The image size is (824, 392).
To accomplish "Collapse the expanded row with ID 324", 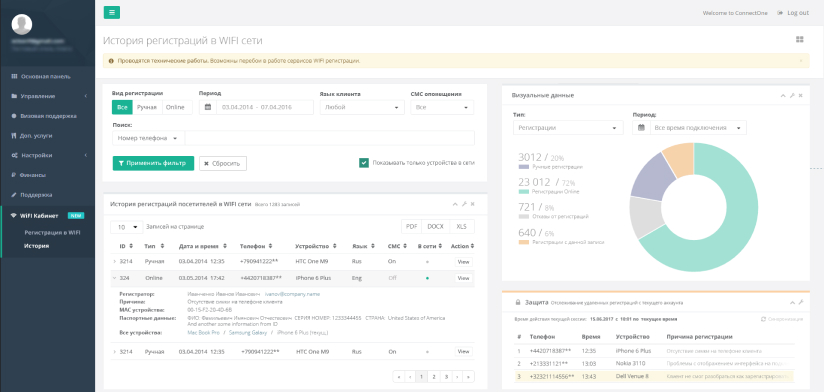I will (x=115, y=278).
